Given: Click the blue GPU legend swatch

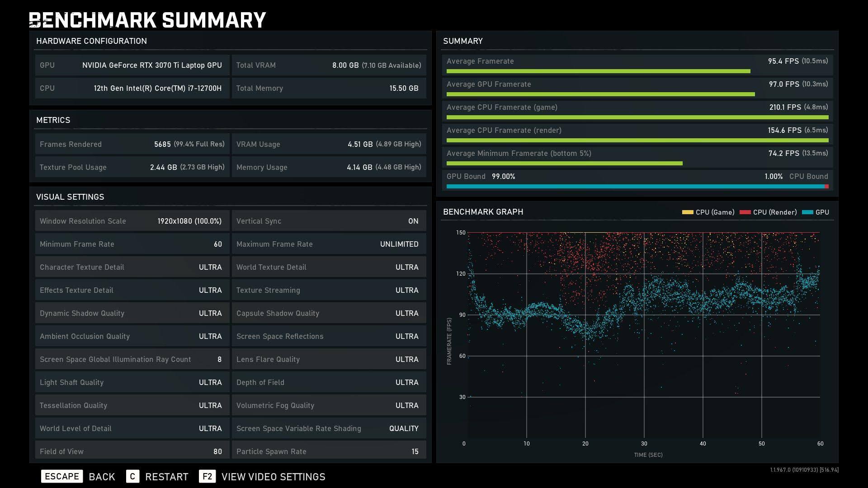Looking at the screenshot, I should [807, 212].
